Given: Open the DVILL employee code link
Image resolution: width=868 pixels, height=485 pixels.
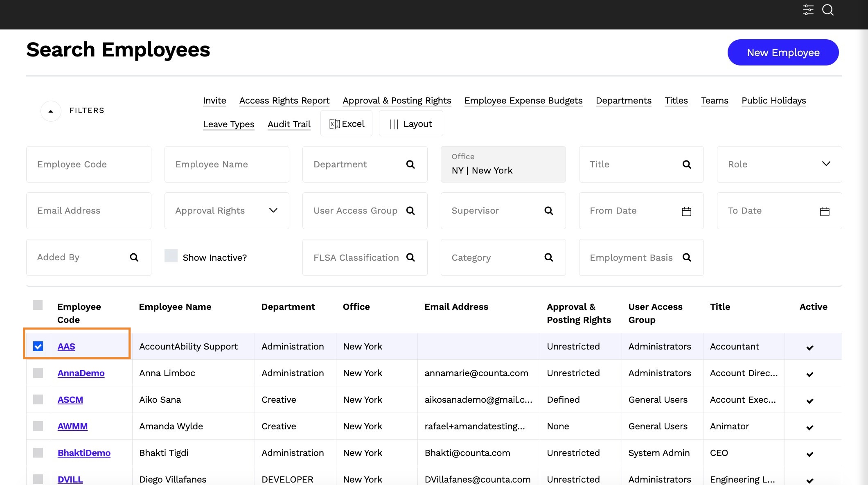Looking at the screenshot, I should tap(70, 480).
